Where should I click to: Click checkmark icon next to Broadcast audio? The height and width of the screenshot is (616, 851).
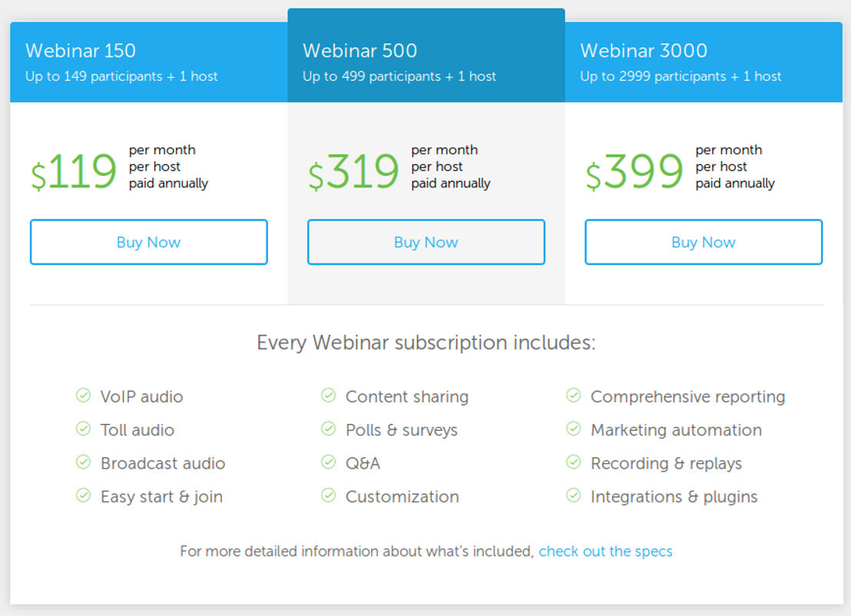click(83, 462)
